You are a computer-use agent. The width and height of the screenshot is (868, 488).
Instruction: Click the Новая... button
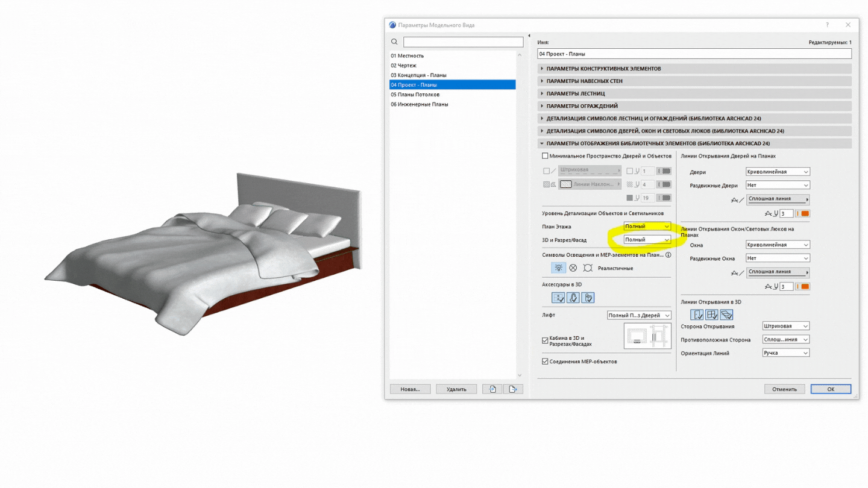410,389
